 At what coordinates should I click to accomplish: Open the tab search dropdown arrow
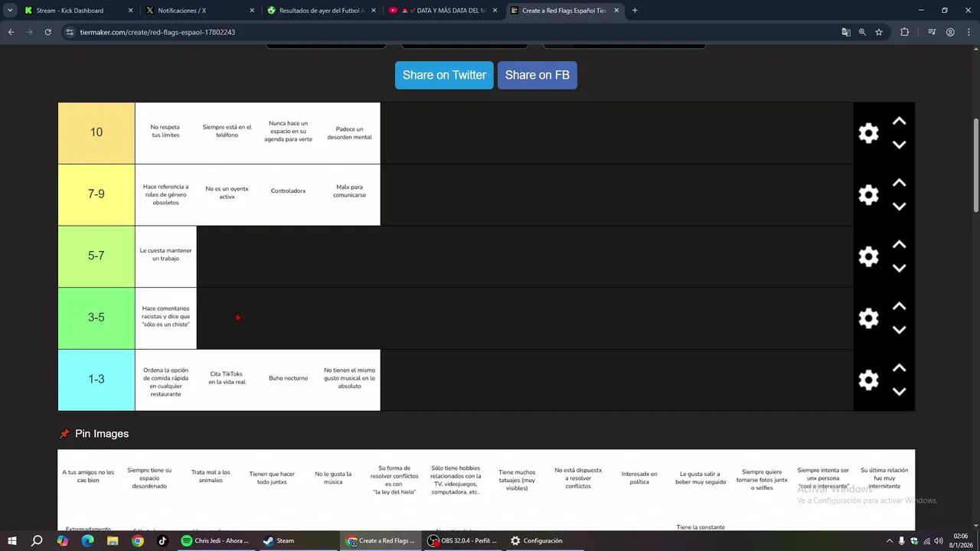[10, 11]
